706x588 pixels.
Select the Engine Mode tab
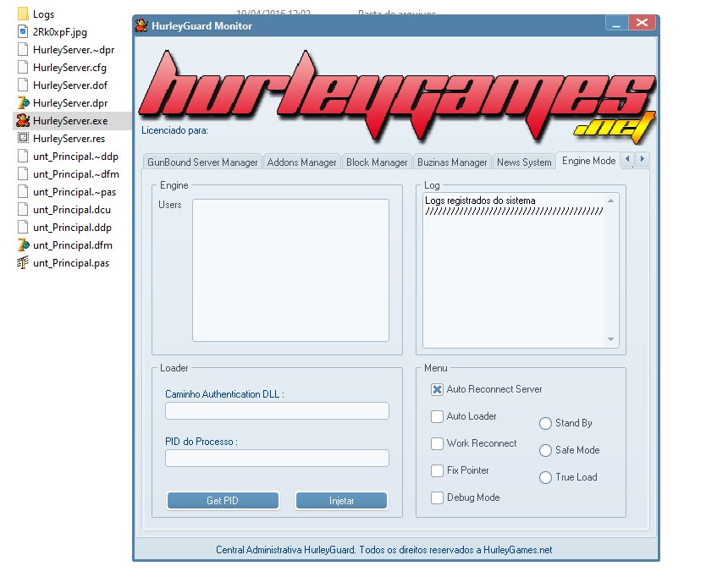pos(588,161)
